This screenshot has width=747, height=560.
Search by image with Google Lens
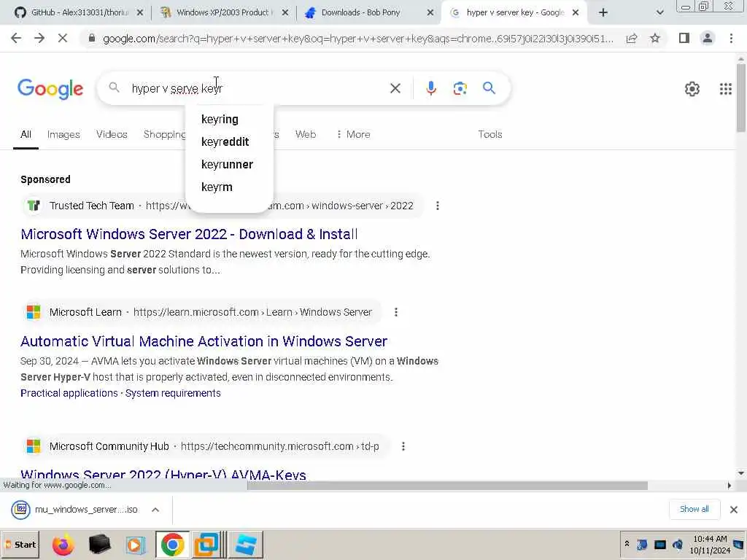pos(460,88)
